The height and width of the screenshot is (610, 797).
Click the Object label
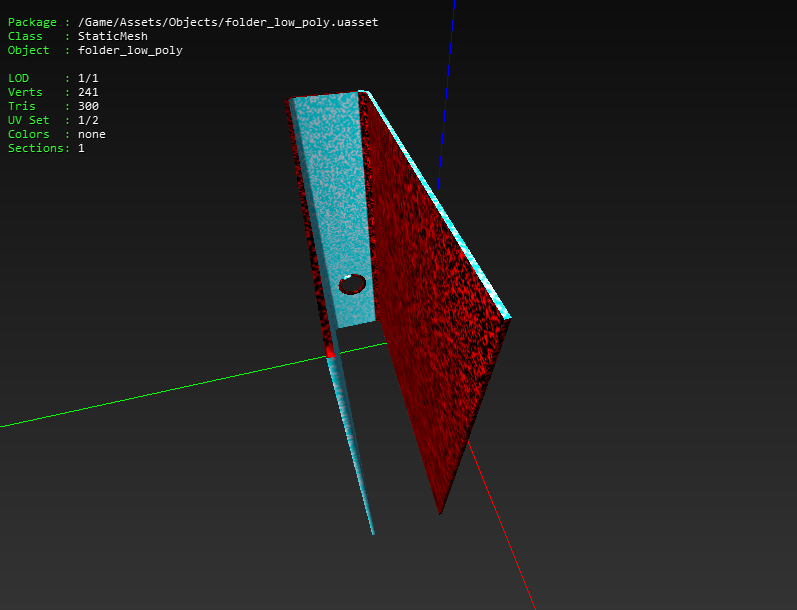click(28, 50)
